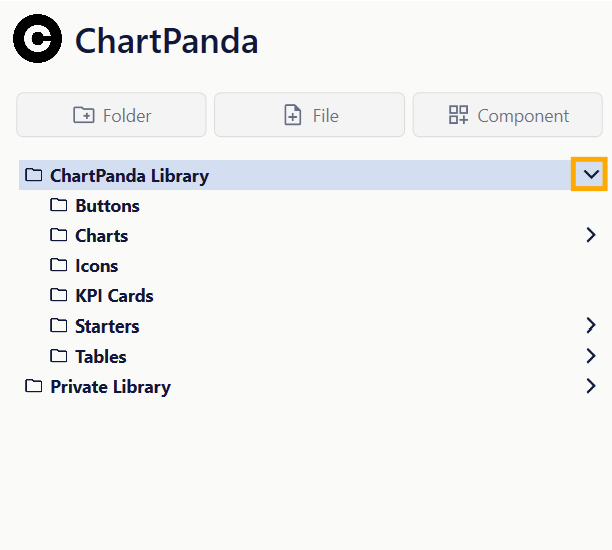
Task: Expand the Tables folder chevron
Action: pos(591,356)
